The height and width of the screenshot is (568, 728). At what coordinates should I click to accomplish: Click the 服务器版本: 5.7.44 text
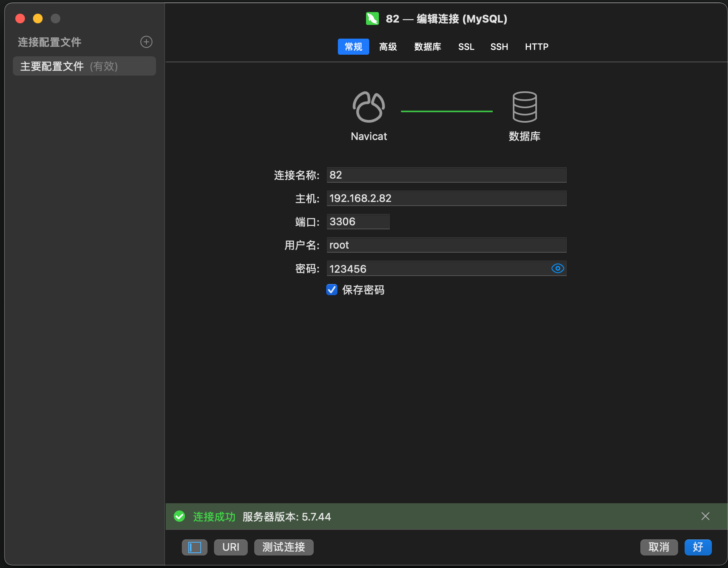(x=287, y=517)
